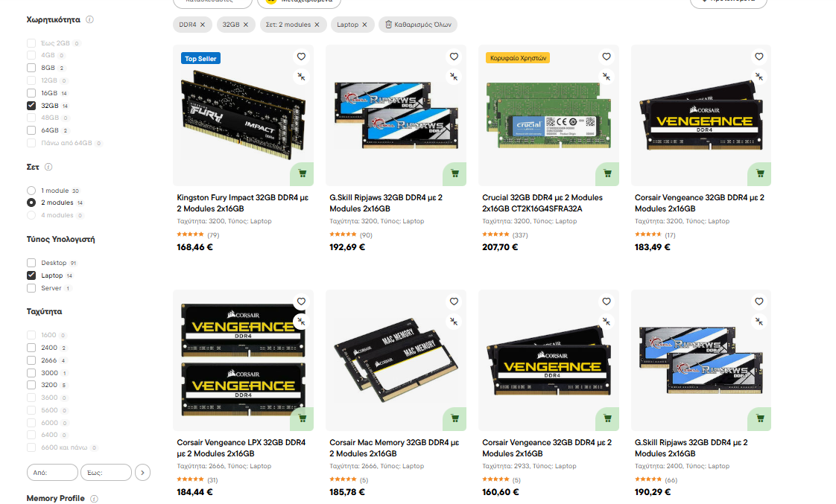Uncheck the 32GB capacity checkbox

click(x=31, y=106)
